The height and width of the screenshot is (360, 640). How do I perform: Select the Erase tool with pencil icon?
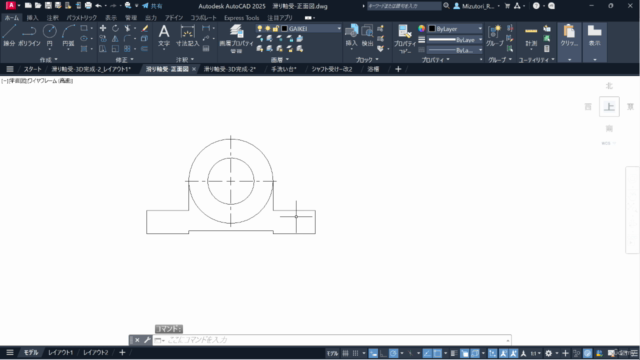[144, 28]
